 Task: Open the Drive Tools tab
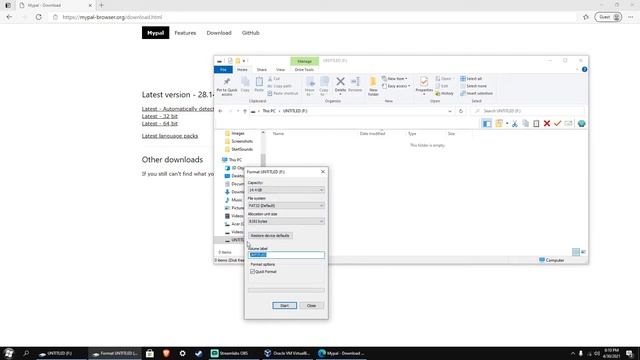click(x=304, y=70)
